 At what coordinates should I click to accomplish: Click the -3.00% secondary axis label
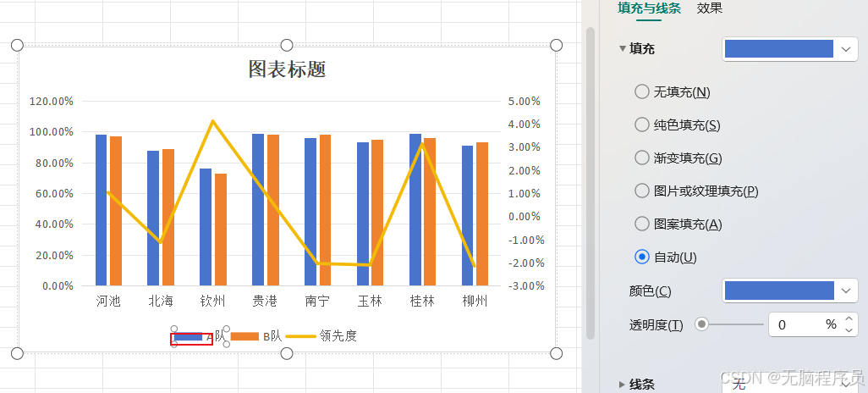526,286
